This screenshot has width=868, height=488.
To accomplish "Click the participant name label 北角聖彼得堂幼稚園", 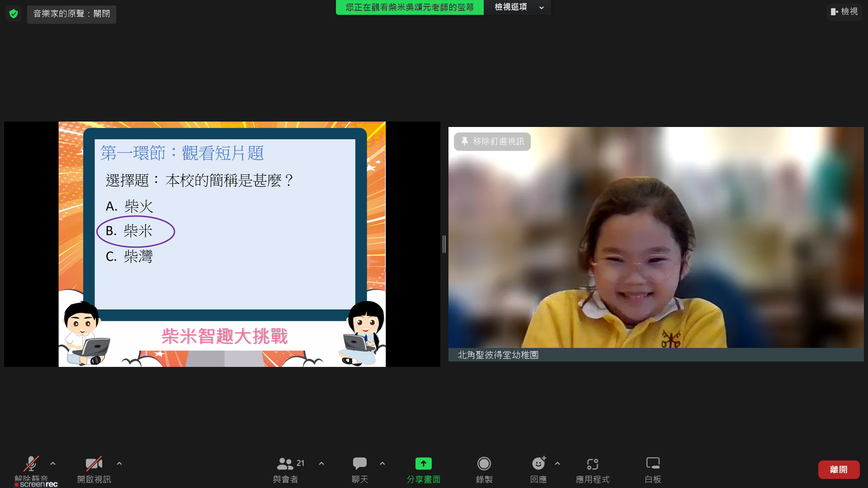I will click(498, 355).
